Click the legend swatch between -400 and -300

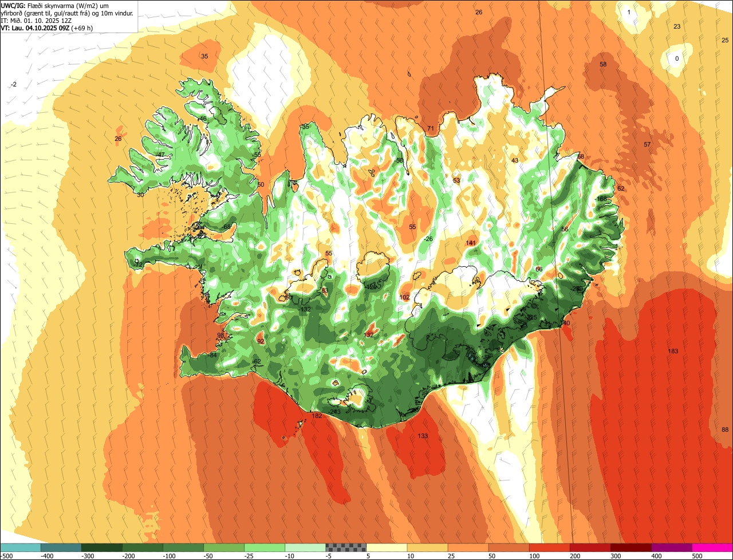pos(61,547)
